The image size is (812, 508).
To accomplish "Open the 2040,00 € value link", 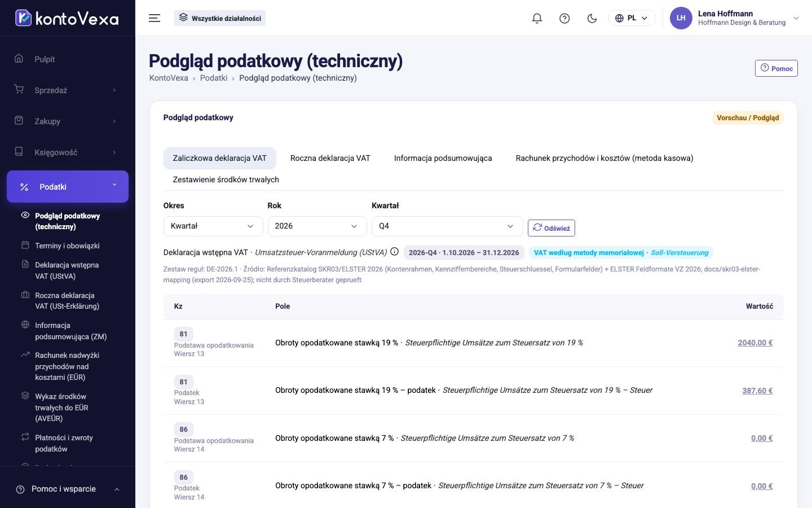I will point(755,343).
